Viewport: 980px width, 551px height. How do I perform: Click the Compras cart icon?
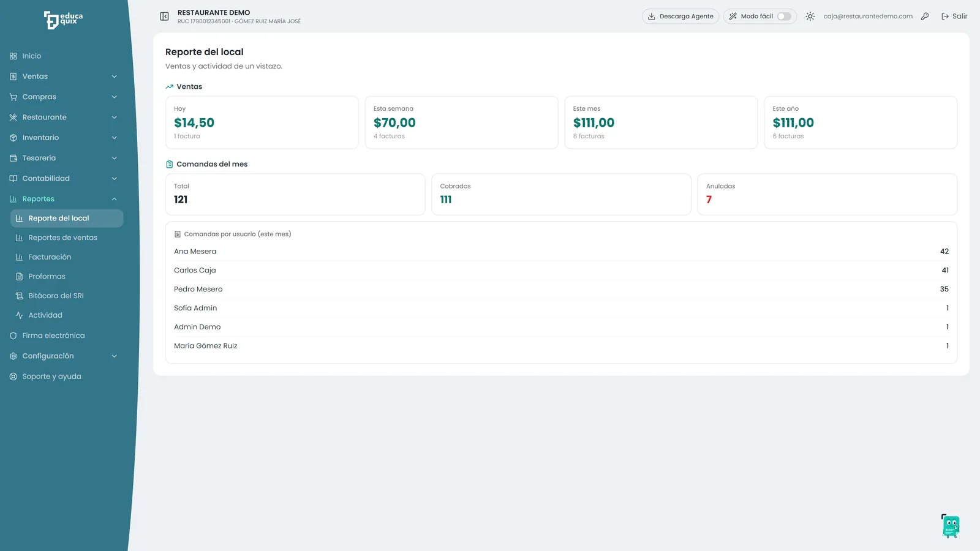point(13,97)
